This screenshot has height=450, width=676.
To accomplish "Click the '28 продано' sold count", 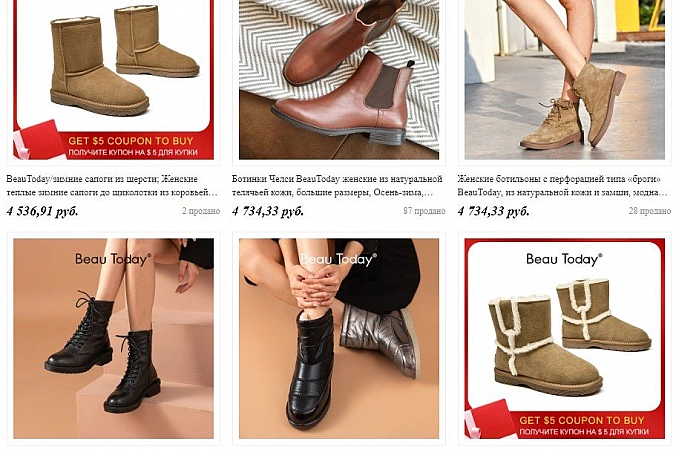I will [x=650, y=211].
